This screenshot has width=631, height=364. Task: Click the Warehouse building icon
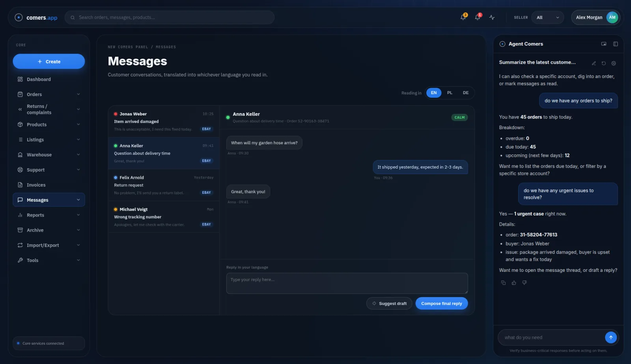click(20, 155)
